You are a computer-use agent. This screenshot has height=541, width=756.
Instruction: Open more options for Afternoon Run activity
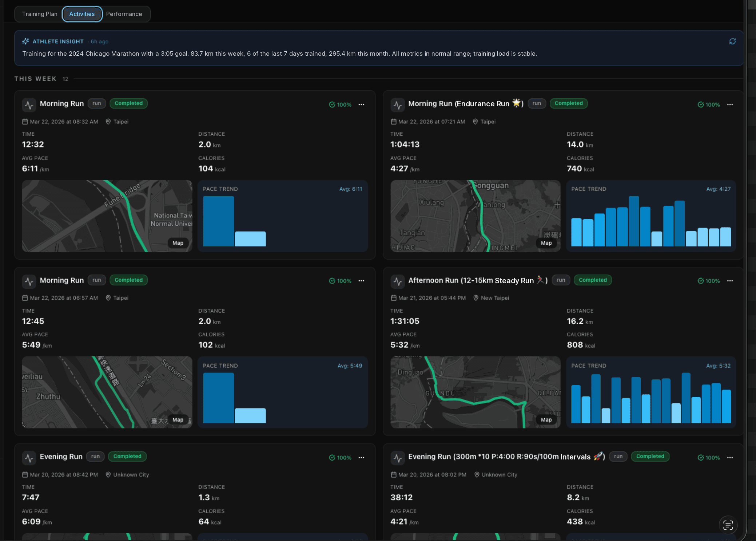click(x=730, y=281)
